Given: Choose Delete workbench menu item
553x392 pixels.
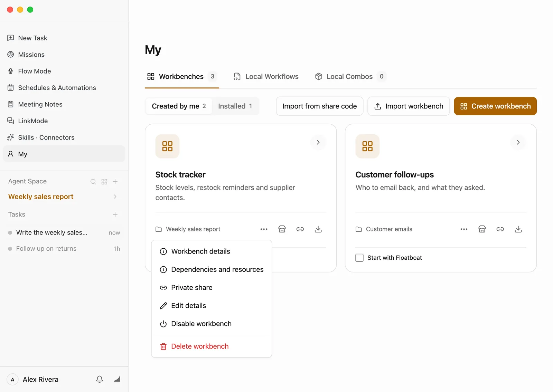Looking at the screenshot, I should click(x=212, y=346).
